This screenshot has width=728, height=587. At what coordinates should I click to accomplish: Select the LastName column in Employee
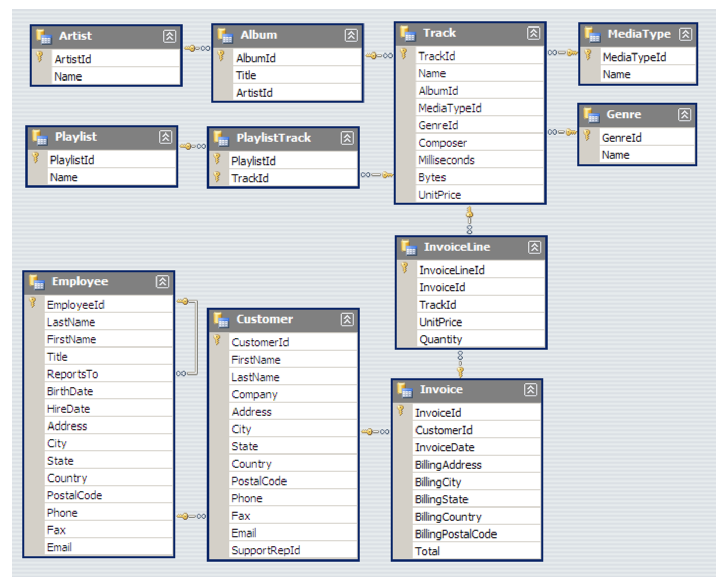click(x=109, y=322)
